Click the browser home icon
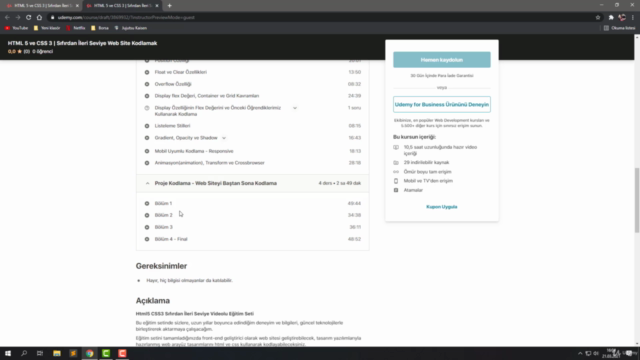This screenshot has width=640, height=360. 39,18
